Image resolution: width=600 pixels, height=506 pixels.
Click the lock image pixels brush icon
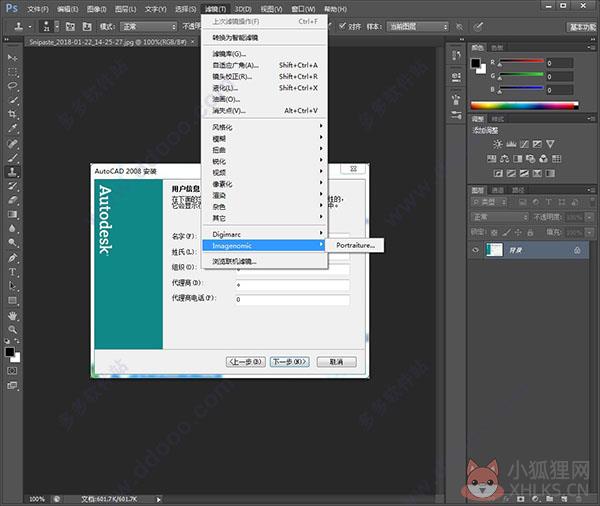506,232
